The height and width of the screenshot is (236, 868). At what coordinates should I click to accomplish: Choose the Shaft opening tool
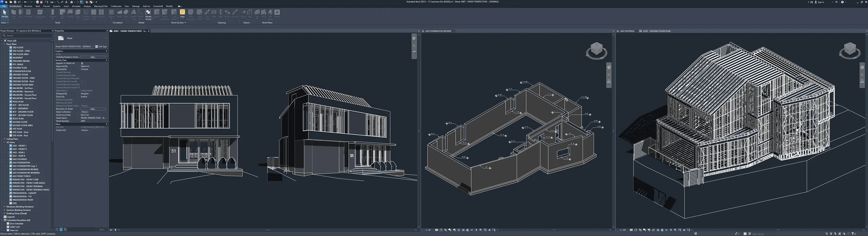coord(214,14)
